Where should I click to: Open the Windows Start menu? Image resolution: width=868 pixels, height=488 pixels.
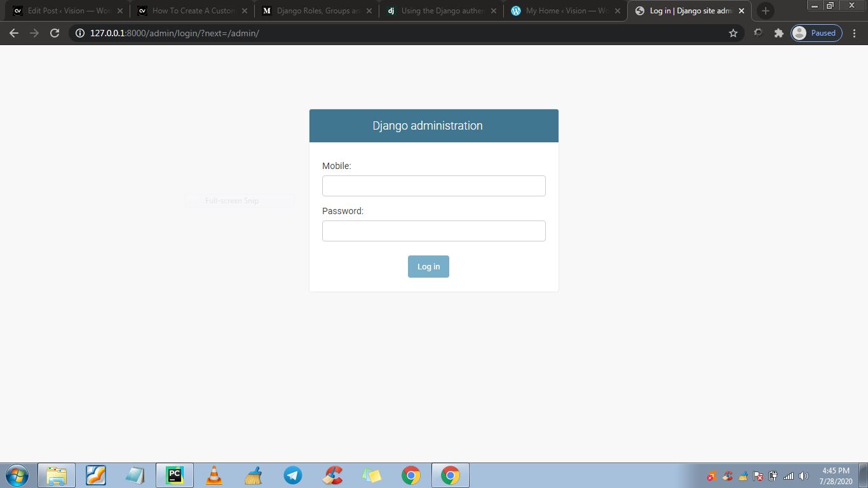click(17, 475)
